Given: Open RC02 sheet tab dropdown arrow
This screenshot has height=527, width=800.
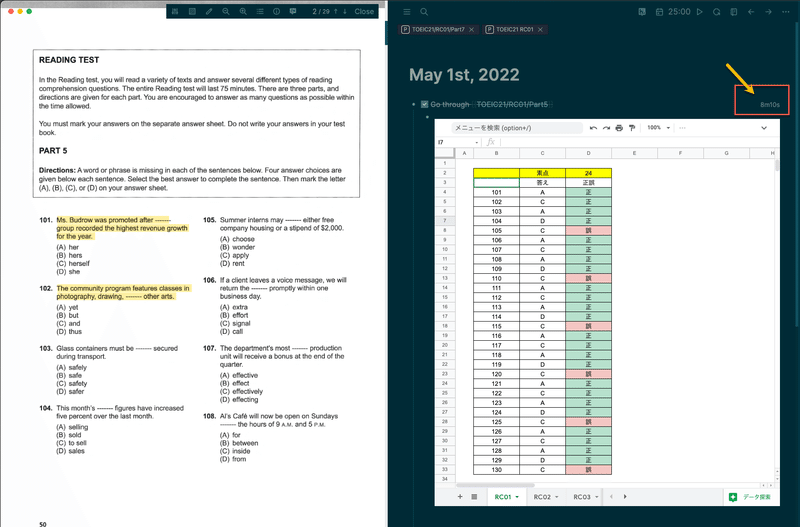Looking at the screenshot, I should pos(557,497).
